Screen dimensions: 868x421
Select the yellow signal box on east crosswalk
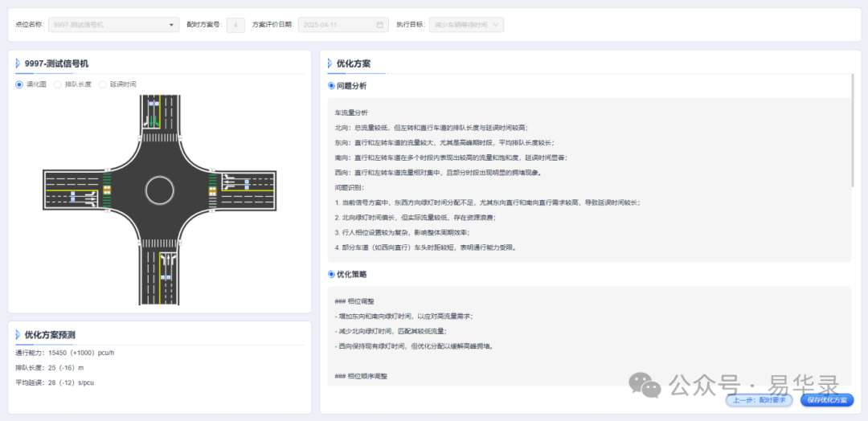pos(212,190)
